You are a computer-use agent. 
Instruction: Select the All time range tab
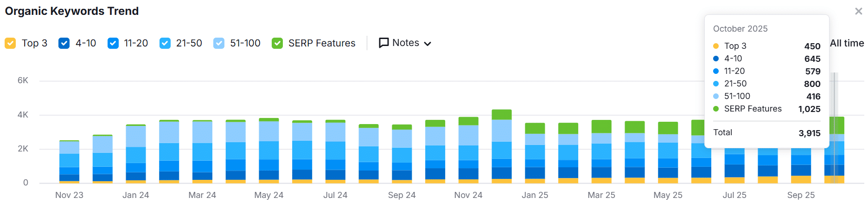click(x=847, y=43)
